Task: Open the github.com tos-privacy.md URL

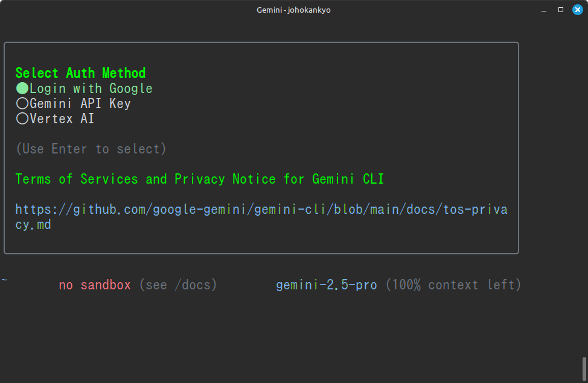Action: pos(261,210)
